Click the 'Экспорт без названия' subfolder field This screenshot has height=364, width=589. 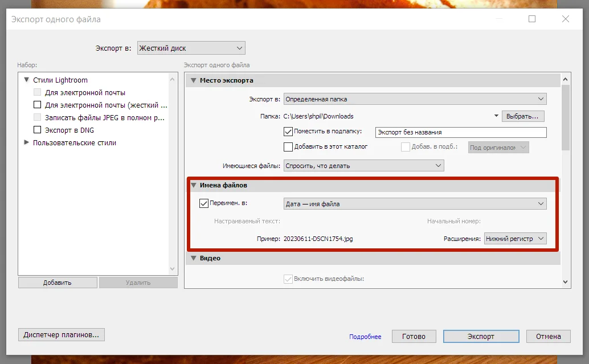point(460,132)
